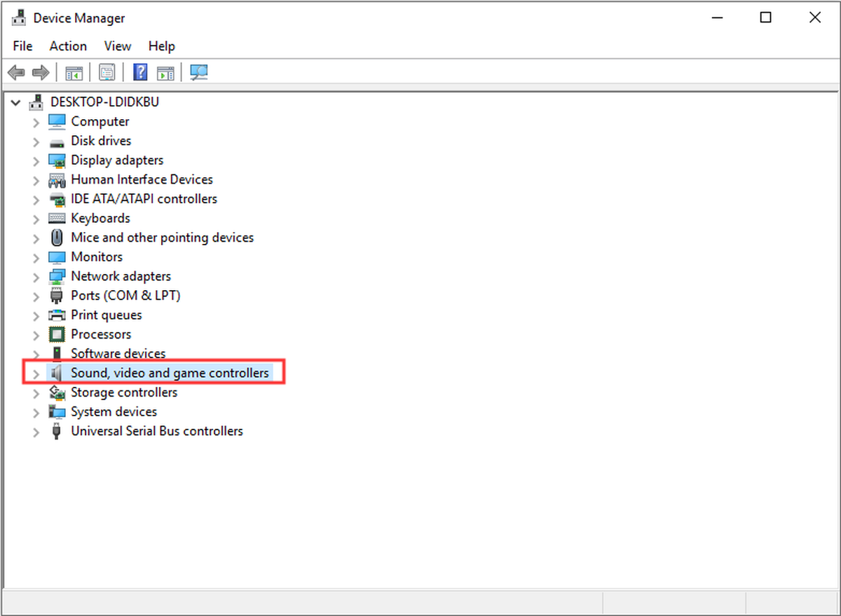This screenshot has height=616, width=841.
Task: Expand the Keyboards category
Action: (36, 219)
